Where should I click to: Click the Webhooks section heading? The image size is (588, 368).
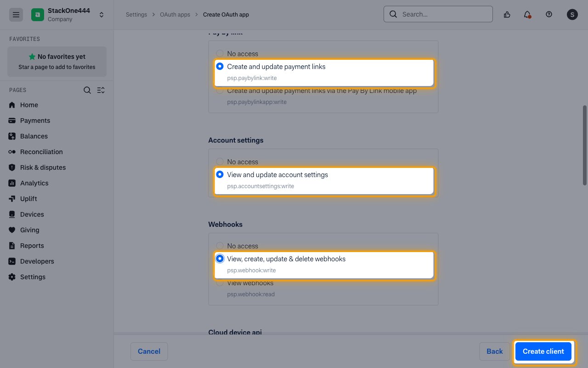225,224
